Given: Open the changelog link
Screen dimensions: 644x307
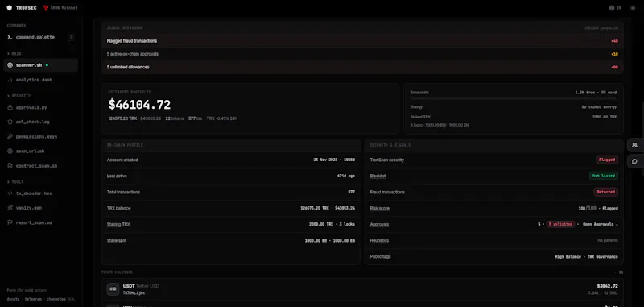Looking at the screenshot, I should (x=56, y=299).
